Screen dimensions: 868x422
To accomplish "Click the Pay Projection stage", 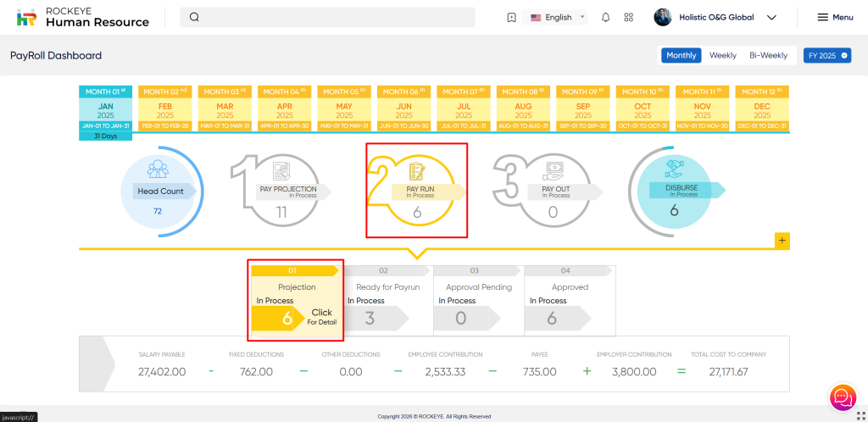I will pyautogui.click(x=281, y=192).
